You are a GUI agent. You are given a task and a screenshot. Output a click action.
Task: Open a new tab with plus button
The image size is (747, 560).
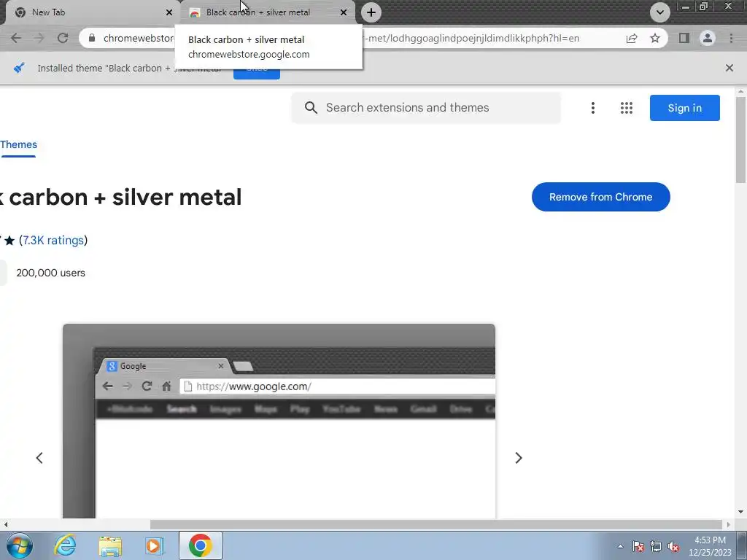pos(371,12)
